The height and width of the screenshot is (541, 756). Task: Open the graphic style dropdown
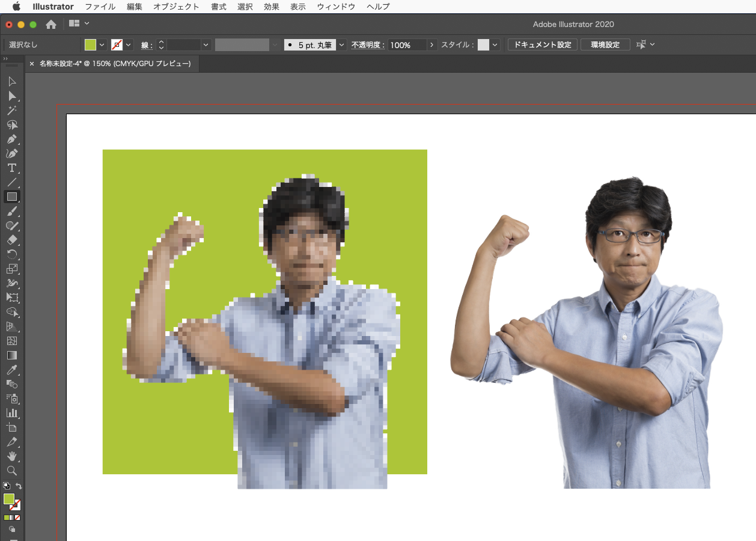pyautogui.click(x=495, y=45)
